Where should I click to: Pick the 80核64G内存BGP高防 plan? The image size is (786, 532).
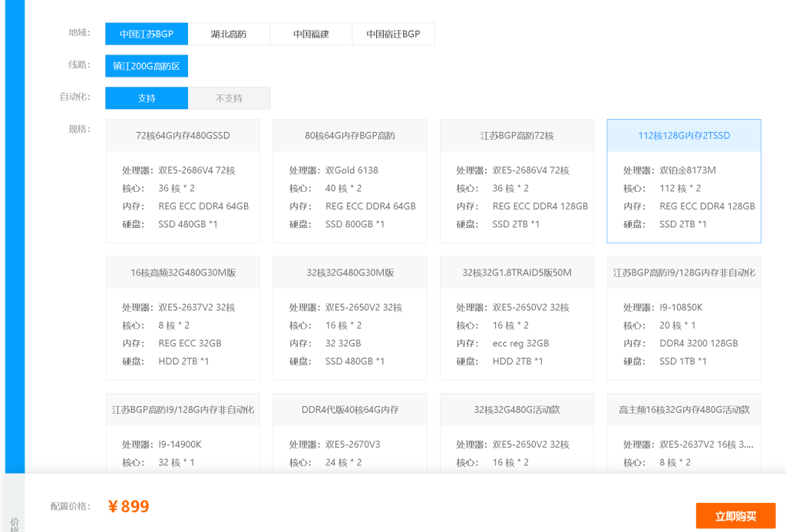click(x=350, y=181)
